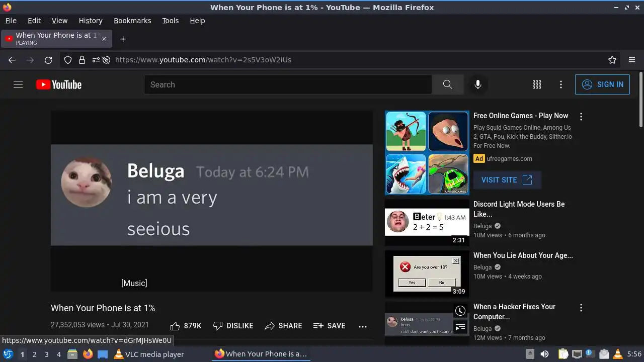
Task: Open the site permissions icon
Action: (96, 60)
